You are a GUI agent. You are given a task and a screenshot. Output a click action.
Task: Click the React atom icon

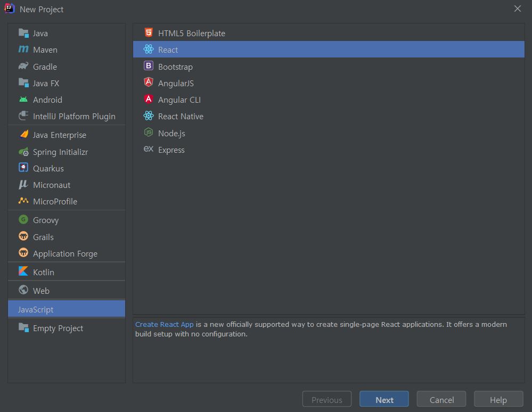149,49
